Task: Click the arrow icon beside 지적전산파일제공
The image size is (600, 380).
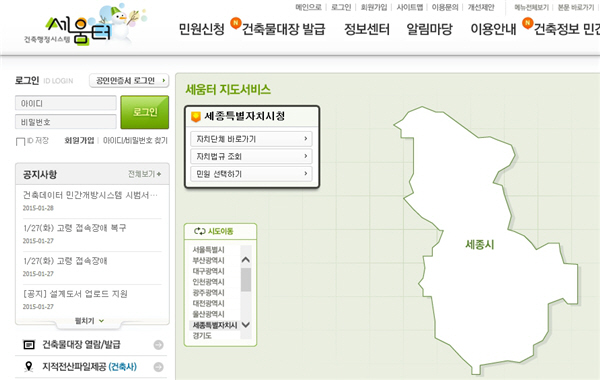Action: (x=158, y=367)
